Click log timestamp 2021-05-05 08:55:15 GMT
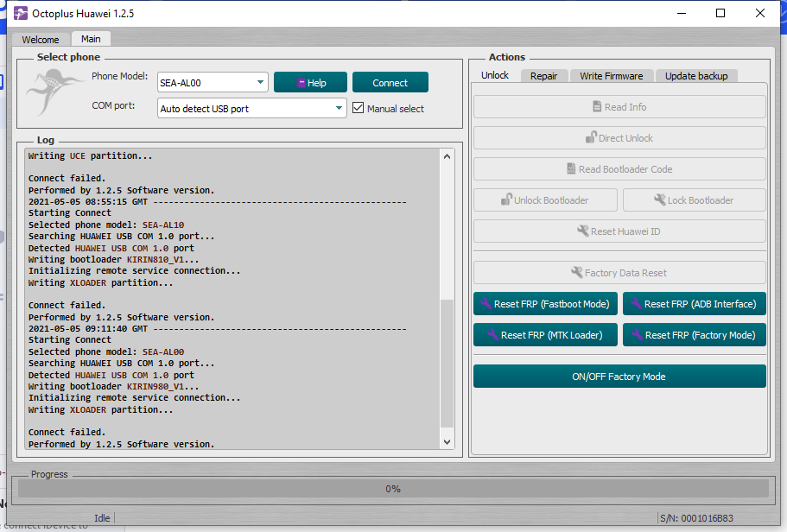 coord(88,202)
